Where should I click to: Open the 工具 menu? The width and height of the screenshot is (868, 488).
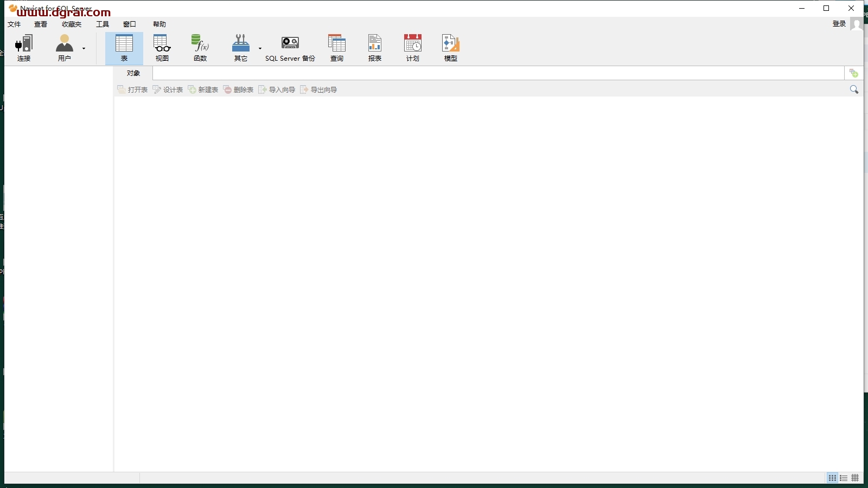coord(103,24)
